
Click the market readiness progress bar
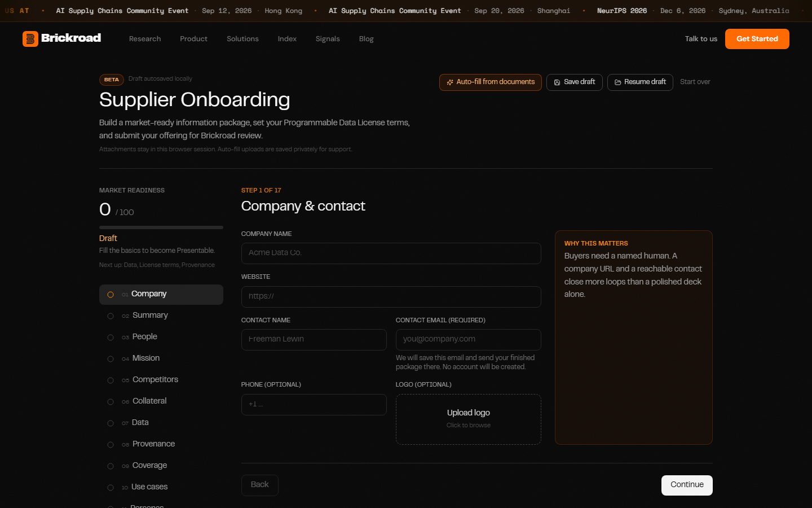click(161, 227)
